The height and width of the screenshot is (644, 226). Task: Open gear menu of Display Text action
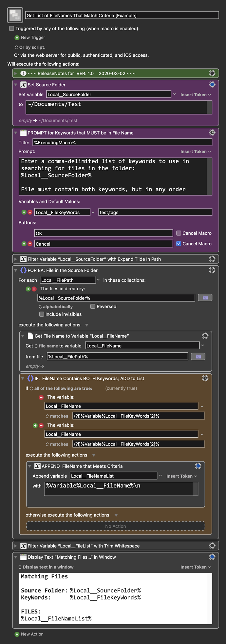tap(212, 557)
